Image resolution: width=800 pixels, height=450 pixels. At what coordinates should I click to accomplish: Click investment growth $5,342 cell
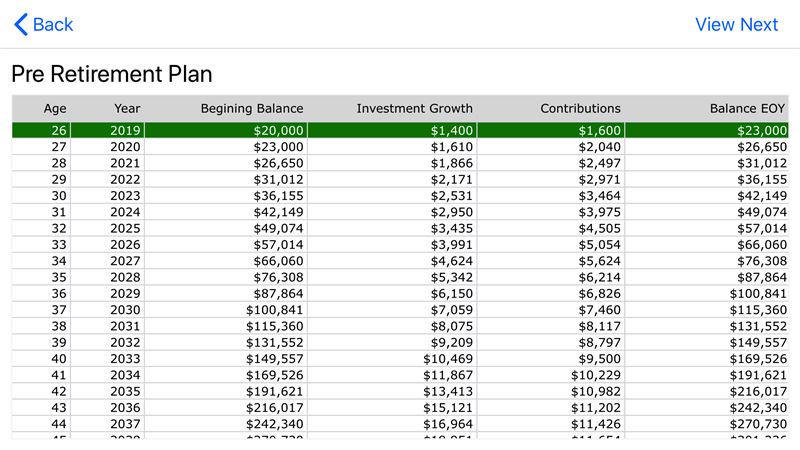(392, 277)
